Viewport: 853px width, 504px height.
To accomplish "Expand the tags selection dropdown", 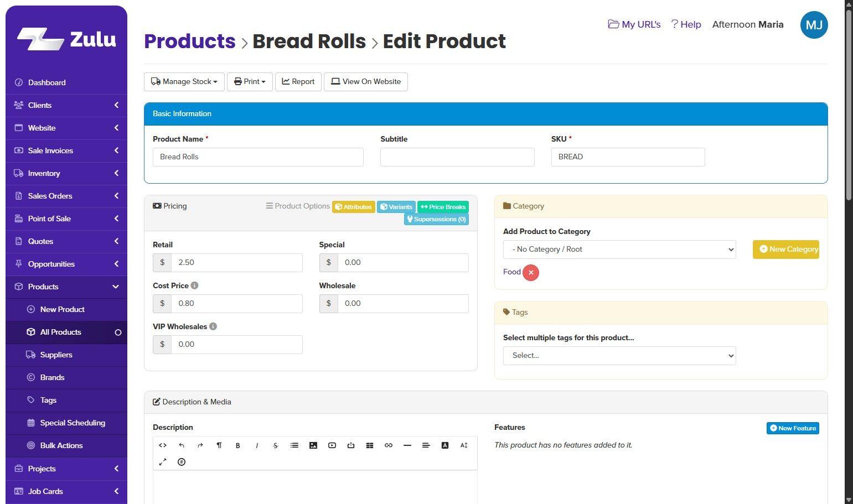I will 619,356.
